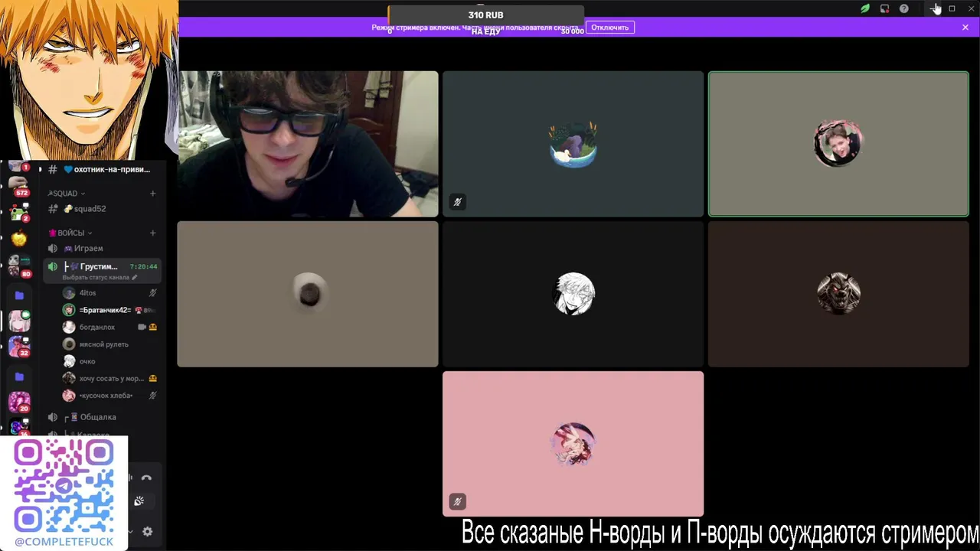Collapse the ВОЙСЫ category

point(70,233)
